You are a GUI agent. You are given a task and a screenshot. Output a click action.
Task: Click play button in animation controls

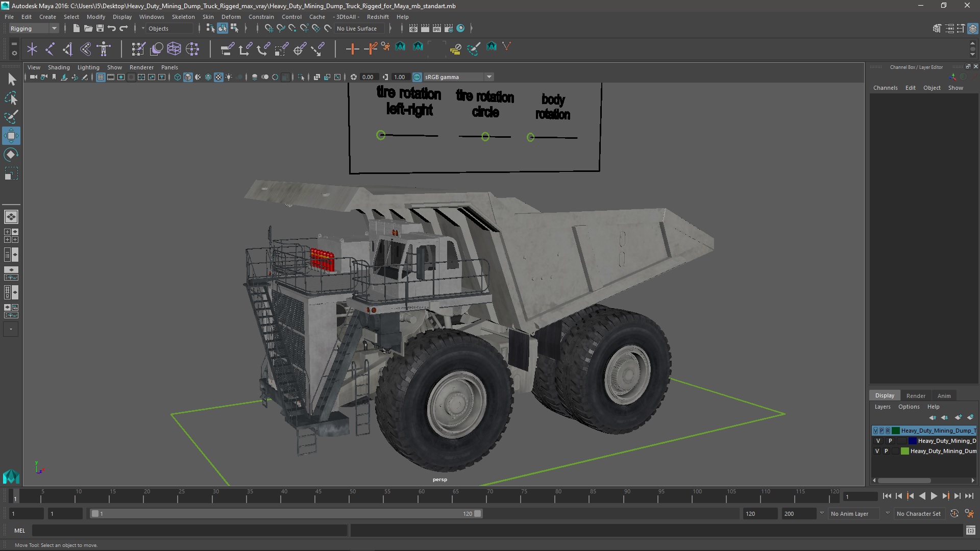(934, 496)
